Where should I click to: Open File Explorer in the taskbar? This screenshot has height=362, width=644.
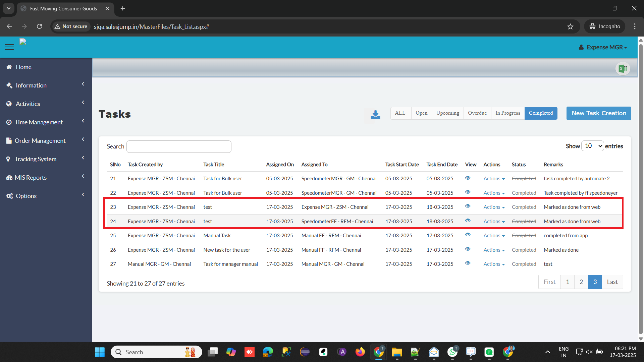[x=397, y=352]
